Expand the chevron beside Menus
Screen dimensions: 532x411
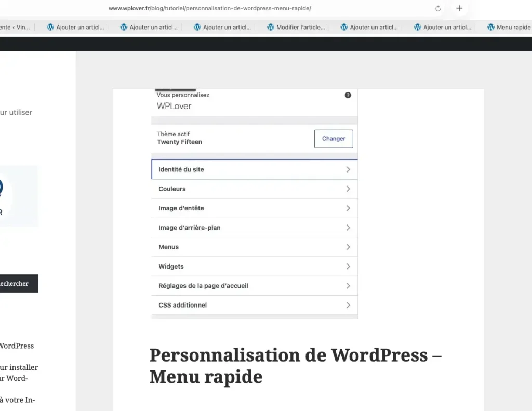pos(348,247)
